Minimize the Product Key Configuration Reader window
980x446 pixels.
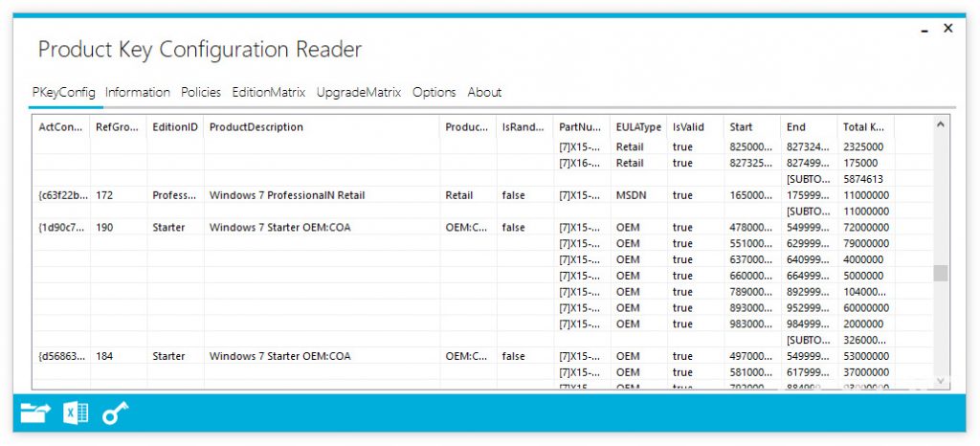[x=925, y=30]
